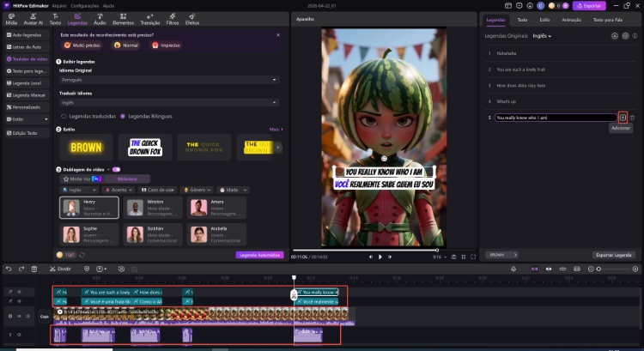Click the Mais link beside Estilo
This screenshot has width=644, height=351.
[276, 130]
